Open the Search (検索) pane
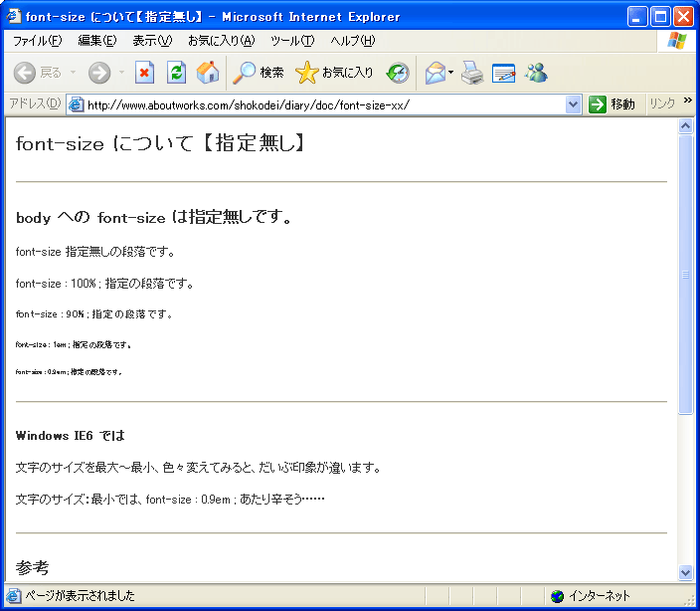 pyautogui.click(x=259, y=73)
